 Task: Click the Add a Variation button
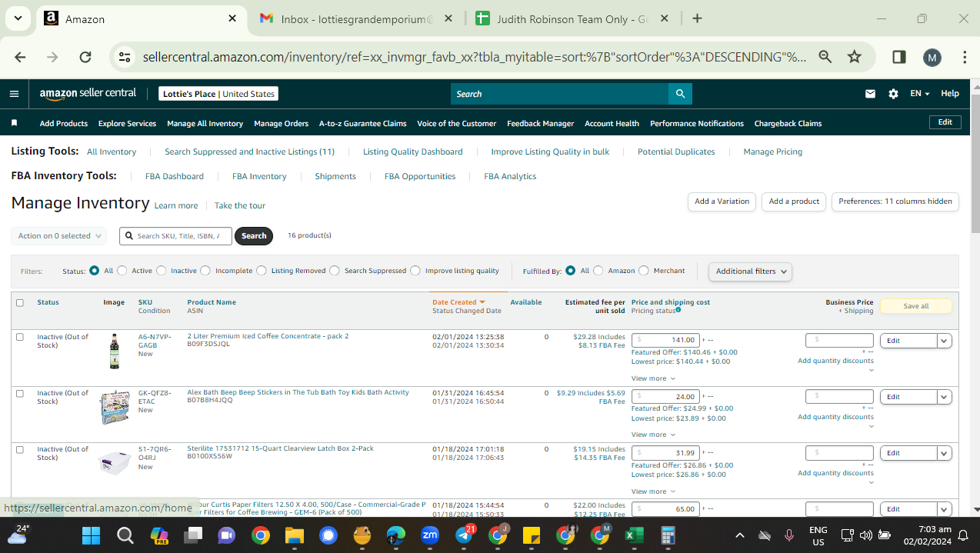click(722, 202)
